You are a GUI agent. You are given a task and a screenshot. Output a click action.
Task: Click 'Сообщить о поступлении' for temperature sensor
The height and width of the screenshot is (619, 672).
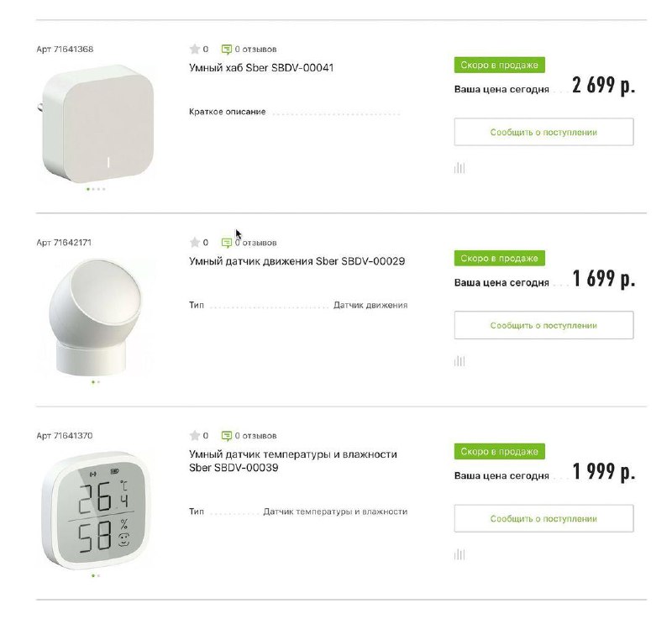pyautogui.click(x=543, y=518)
